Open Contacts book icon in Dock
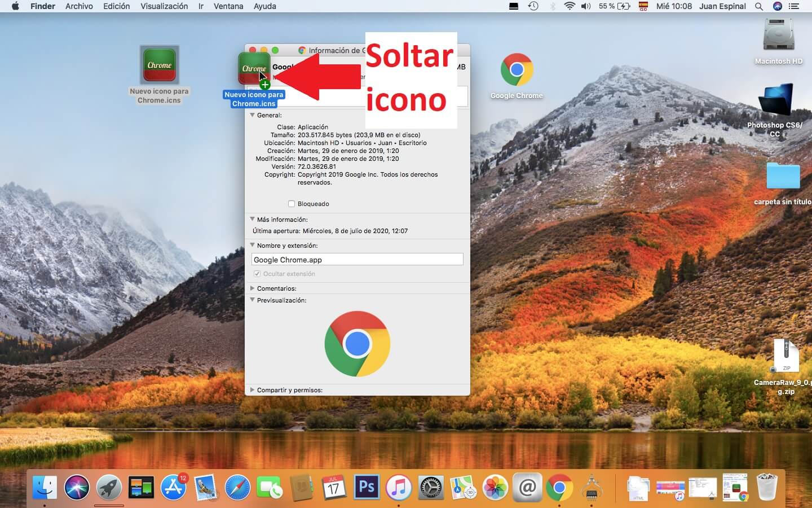The height and width of the screenshot is (508, 812). [302, 487]
